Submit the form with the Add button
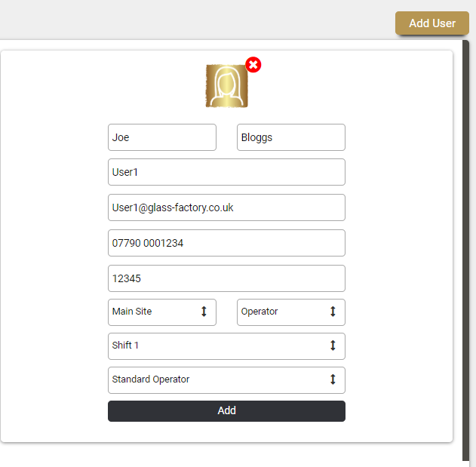Viewport: 476px width, 467px height. (x=226, y=411)
